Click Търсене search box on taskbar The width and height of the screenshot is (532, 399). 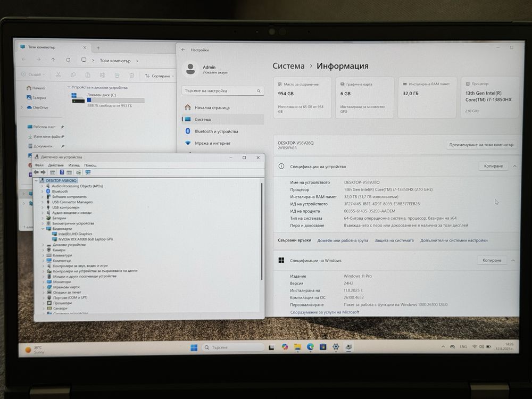click(x=233, y=347)
